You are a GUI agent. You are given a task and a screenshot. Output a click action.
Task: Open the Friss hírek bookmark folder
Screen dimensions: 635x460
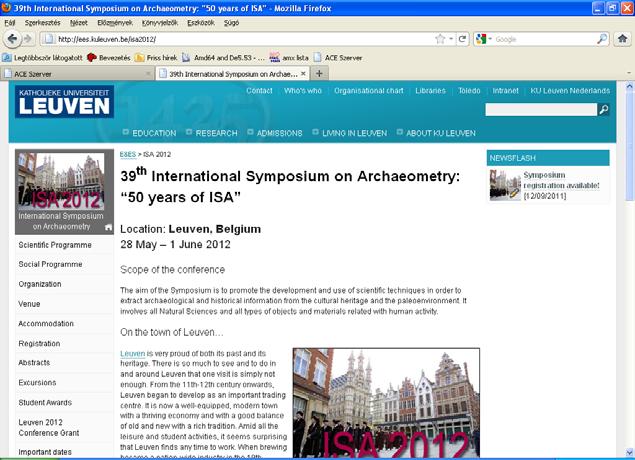(156, 58)
